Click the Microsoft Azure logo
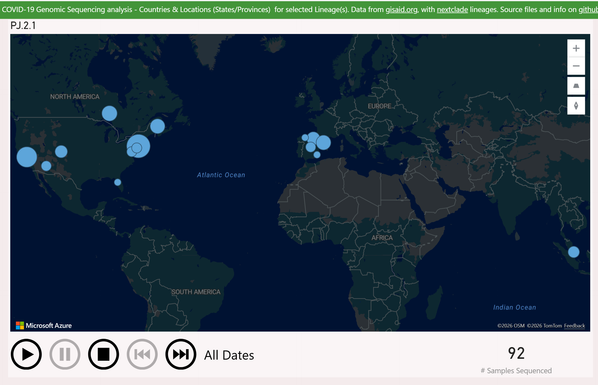 (x=44, y=325)
